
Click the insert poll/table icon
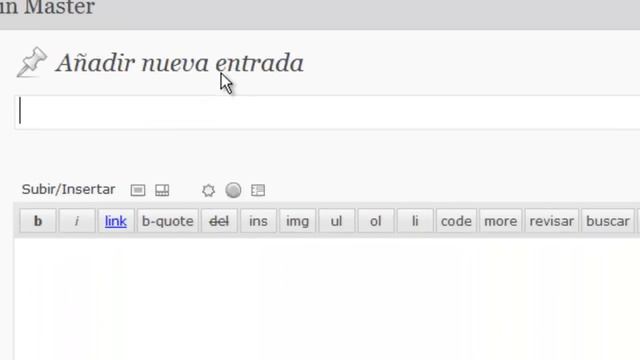tap(258, 190)
